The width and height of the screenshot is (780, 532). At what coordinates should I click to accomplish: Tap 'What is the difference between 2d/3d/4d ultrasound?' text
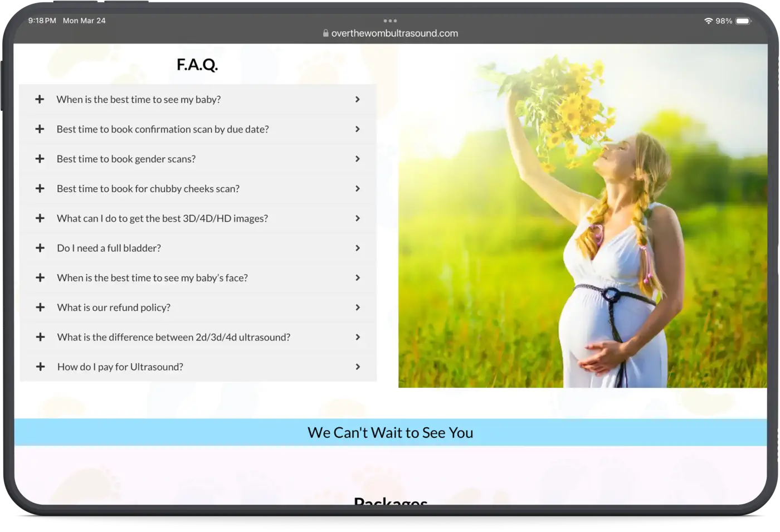[x=174, y=338]
